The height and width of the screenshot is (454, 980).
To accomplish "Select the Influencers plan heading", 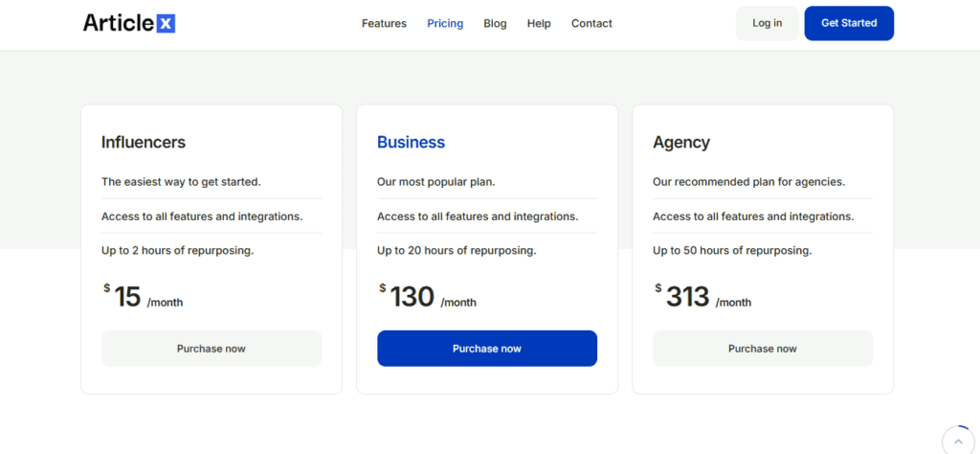I will point(144,142).
